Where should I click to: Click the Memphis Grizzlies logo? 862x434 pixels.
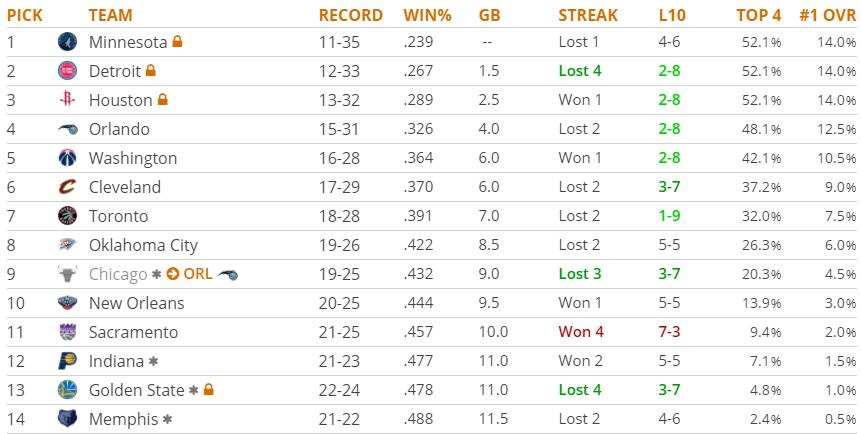67,419
